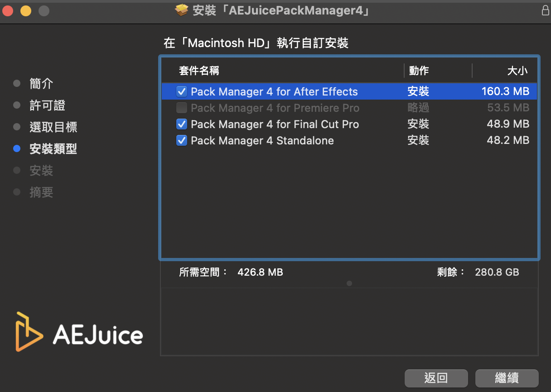Click the 略過 action cell for Premiere Pro
Viewport: 551px width, 392px height.
(x=418, y=108)
